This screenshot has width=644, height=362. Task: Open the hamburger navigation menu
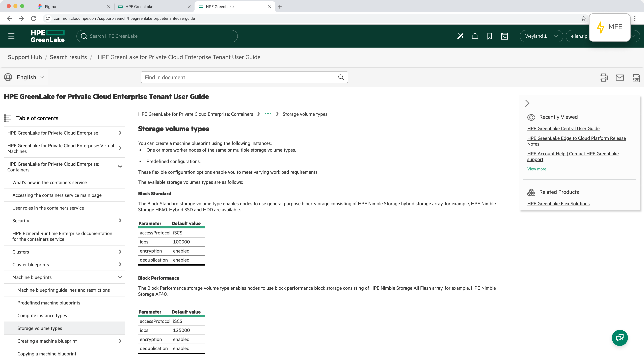point(11,36)
